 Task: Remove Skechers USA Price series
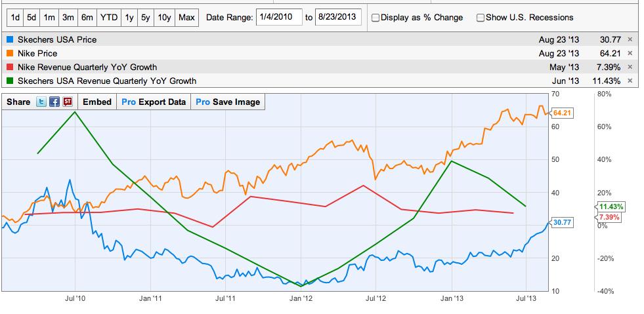630,40
